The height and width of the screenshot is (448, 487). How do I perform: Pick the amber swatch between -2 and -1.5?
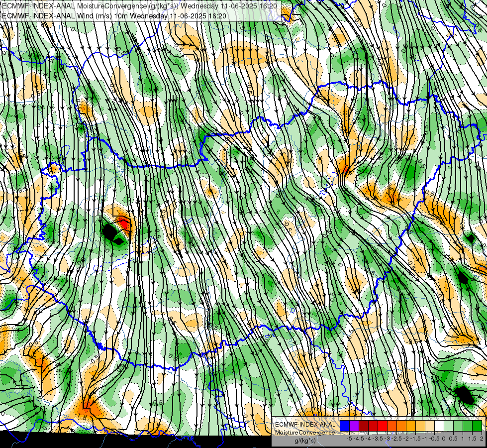(x=411, y=426)
